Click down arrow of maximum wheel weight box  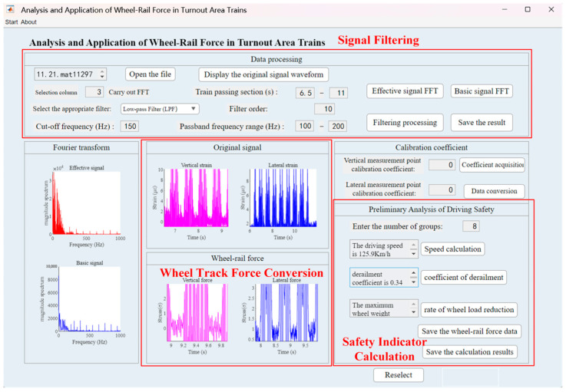(x=414, y=313)
